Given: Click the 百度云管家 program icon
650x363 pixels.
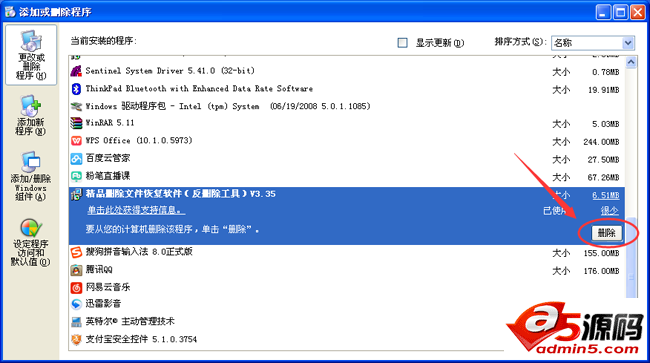Looking at the screenshot, I should 76,159.
